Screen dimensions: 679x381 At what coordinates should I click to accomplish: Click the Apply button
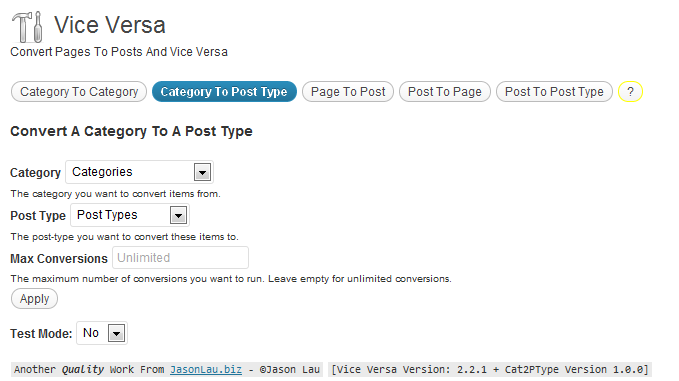coord(34,299)
